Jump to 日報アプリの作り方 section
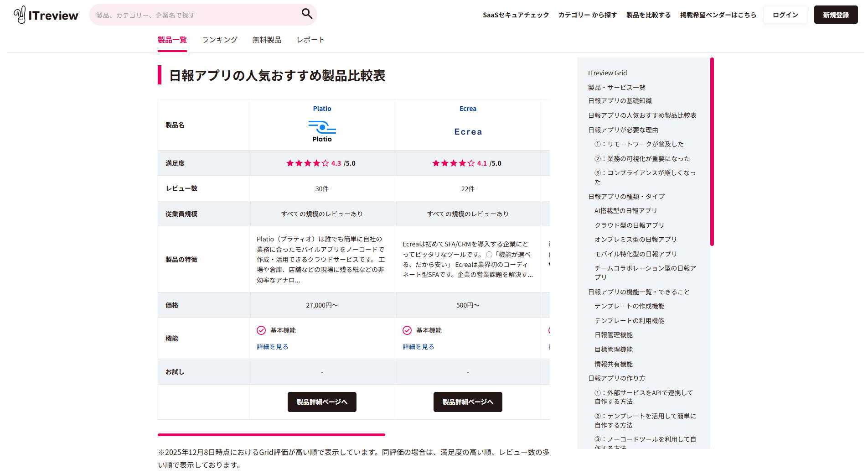868x475 pixels. tap(617, 378)
